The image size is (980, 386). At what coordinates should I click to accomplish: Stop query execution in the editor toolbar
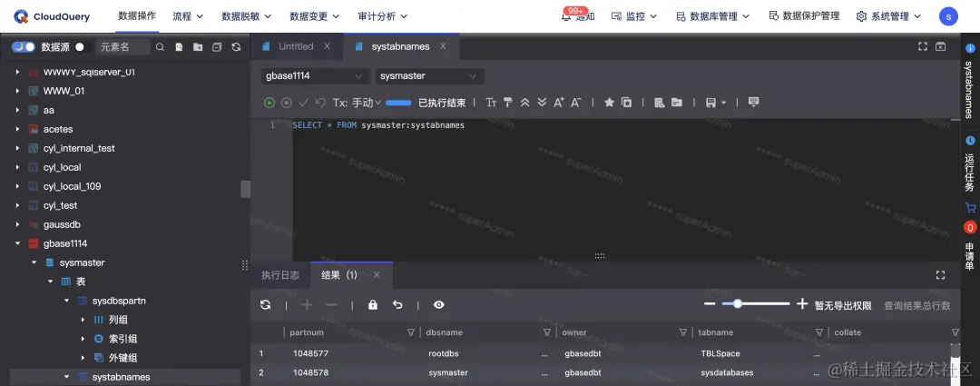click(286, 103)
